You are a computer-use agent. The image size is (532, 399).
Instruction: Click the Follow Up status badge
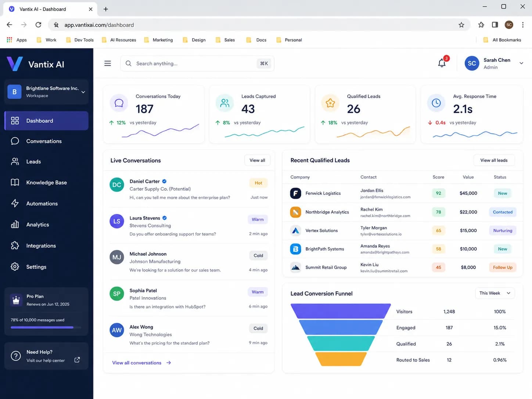point(502,267)
